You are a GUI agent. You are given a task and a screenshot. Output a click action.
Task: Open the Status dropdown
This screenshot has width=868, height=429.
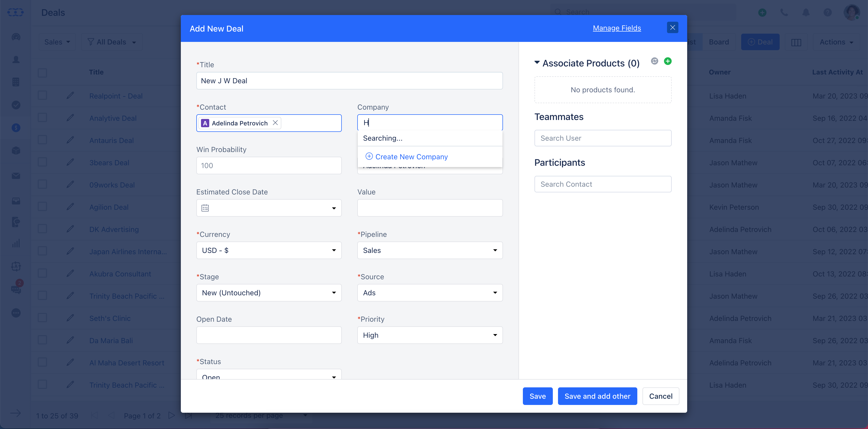[269, 374]
